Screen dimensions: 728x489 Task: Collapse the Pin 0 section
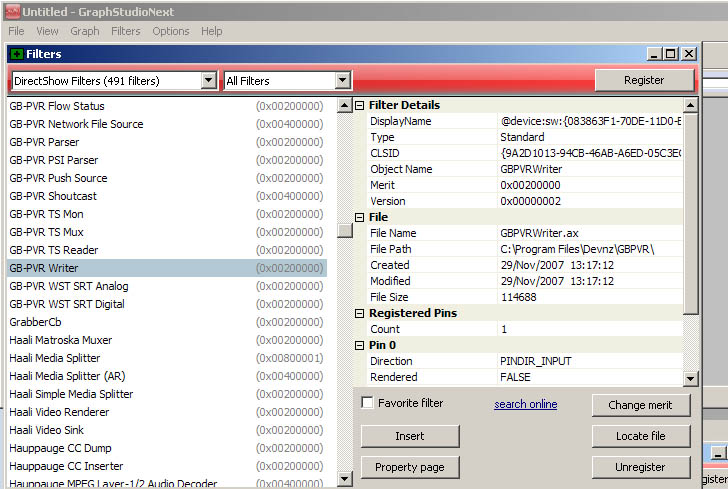click(x=360, y=346)
